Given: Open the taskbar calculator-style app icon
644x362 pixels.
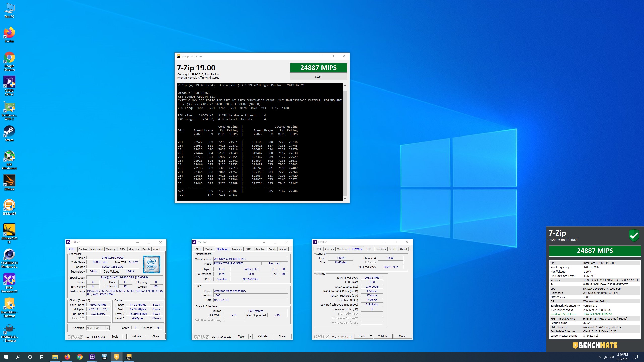Looking at the screenshot, I should 104,357.
